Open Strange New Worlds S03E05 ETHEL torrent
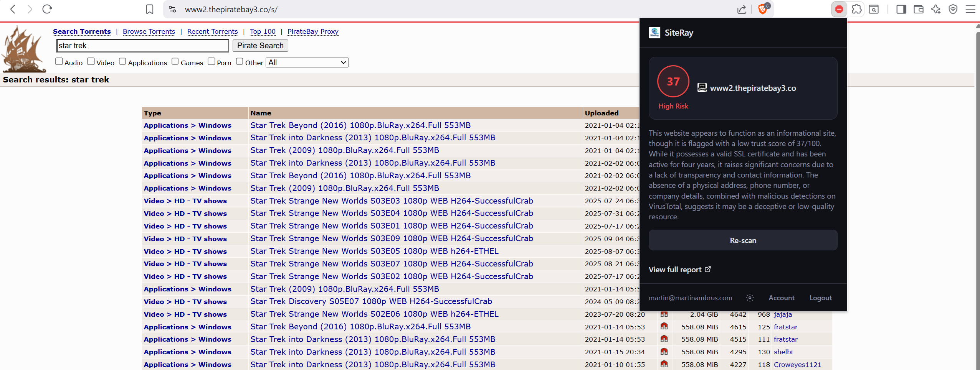 [x=374, y=251]
